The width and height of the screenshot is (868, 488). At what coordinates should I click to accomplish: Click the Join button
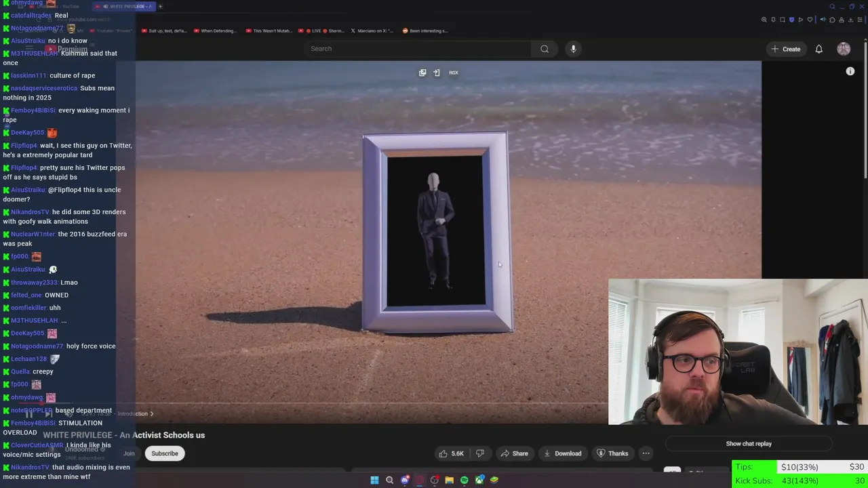click(129, 453)
